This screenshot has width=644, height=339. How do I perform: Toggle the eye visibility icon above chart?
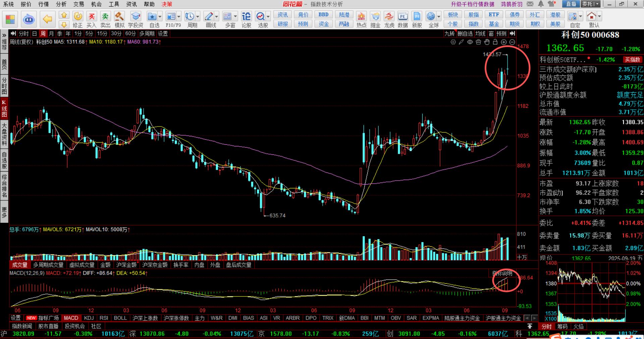point(470,42)
